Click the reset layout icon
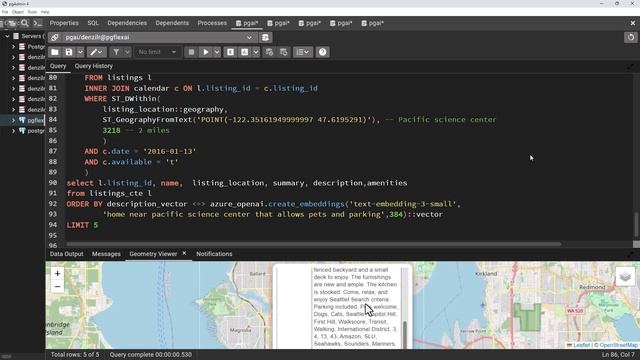640x360 pixels. [x=631, y=38]
